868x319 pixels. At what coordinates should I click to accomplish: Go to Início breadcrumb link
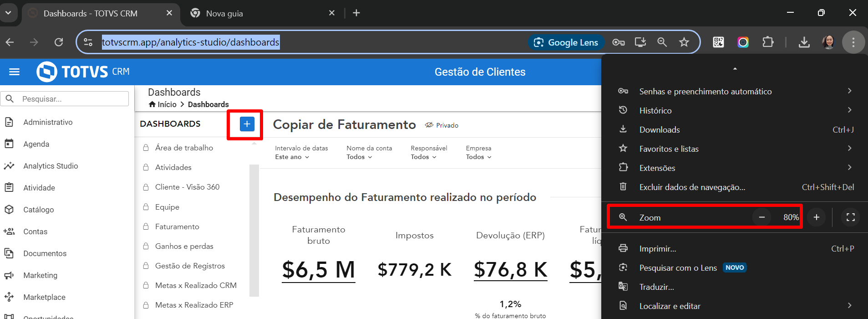pos(162,104)
